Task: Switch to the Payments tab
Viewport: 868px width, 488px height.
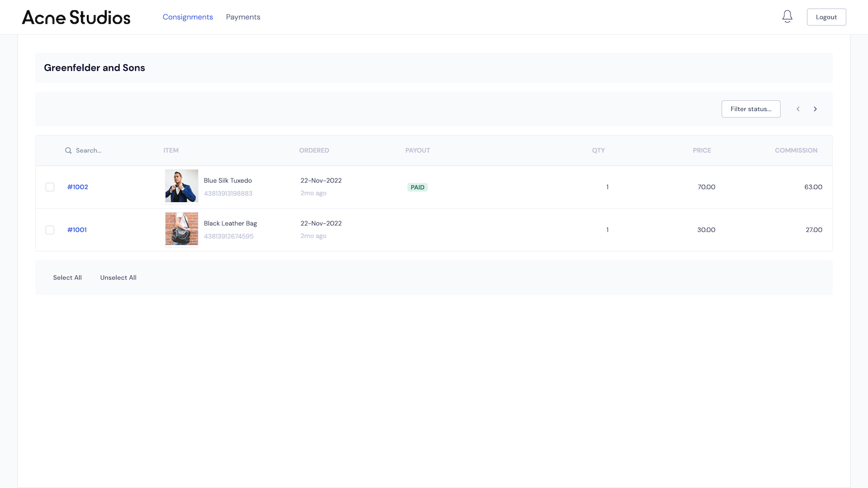Action: tap(243, 17)
